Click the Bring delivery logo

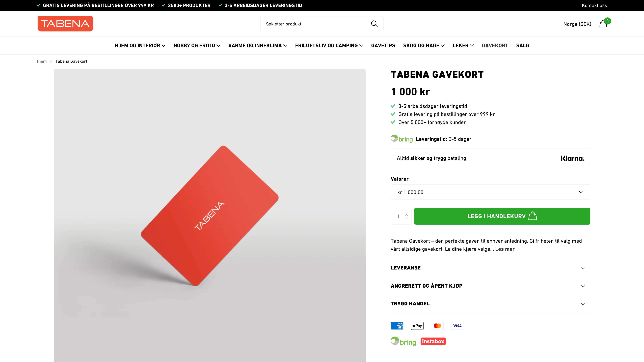pyautogui.click(x=401, y=139)
